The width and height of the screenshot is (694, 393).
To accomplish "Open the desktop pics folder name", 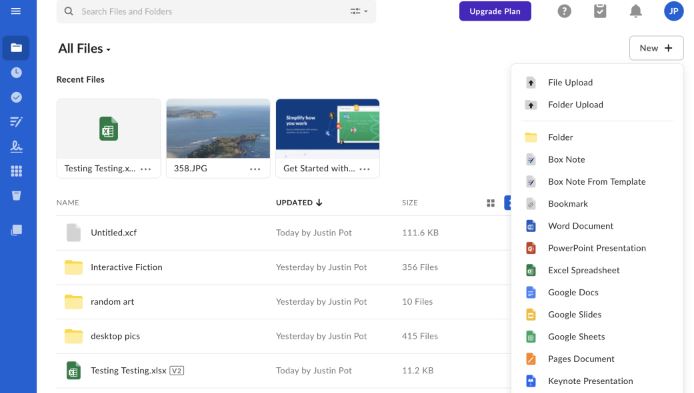I will tap(115, 336).
